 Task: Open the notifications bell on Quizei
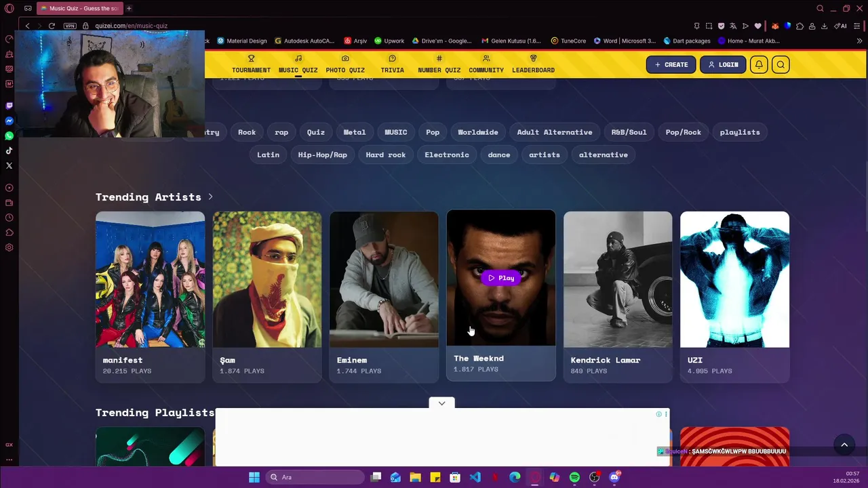(759, 64)
